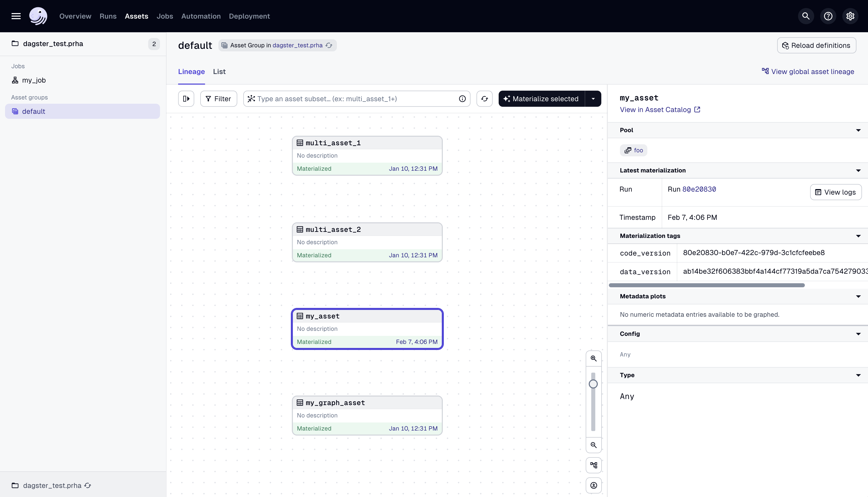Image resolution: width=868 pixels, height=497 pixels.
Task: Zoom in on the lineage graph
Action: (x=594, y=359)
